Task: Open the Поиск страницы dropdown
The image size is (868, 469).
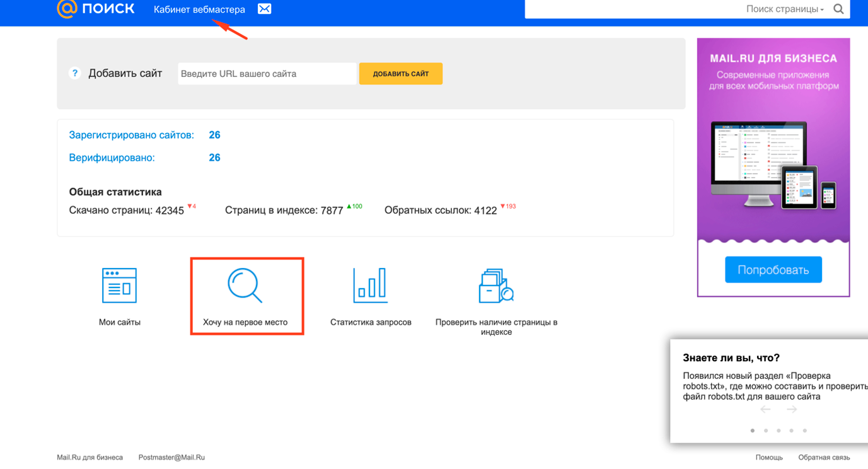Action: [785, 9]
